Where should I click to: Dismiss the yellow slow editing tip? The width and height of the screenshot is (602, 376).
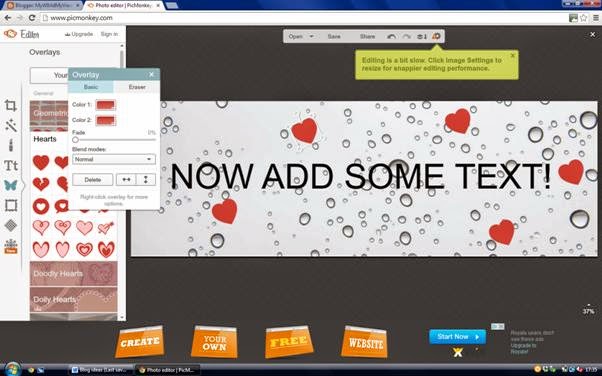513,55
